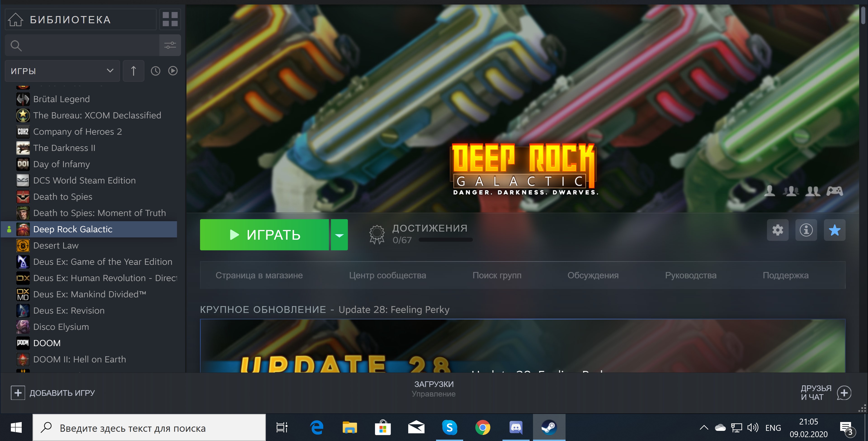
Task: Open Центр сообщества tab
Action: click(x=387, y=275)
